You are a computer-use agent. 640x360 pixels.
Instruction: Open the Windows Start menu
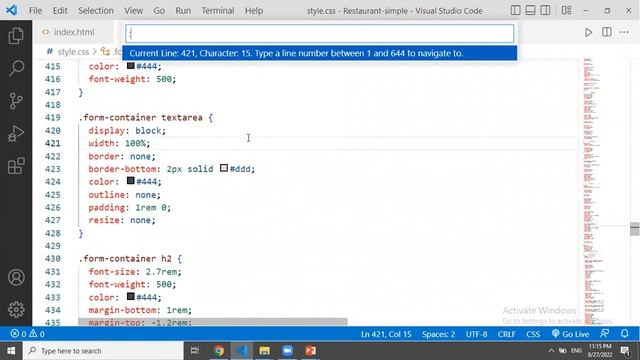(11, 351)
